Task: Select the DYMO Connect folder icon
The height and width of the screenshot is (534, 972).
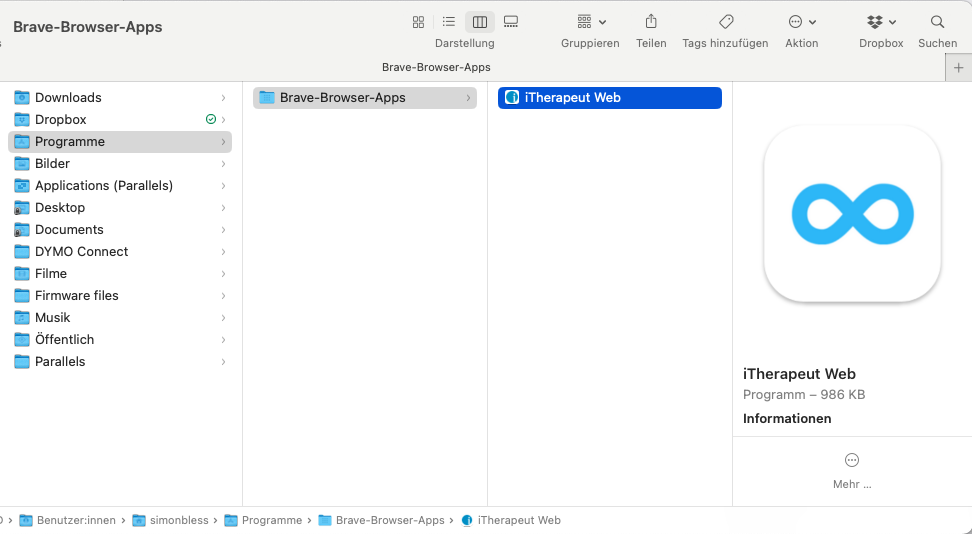Action: 22,252
